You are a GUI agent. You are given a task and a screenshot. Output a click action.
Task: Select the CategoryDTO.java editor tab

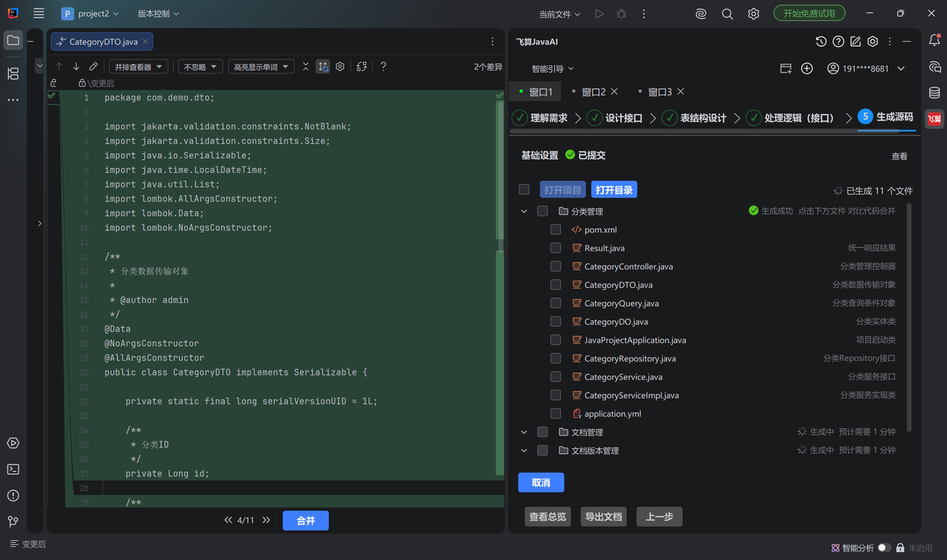[102, 42]
